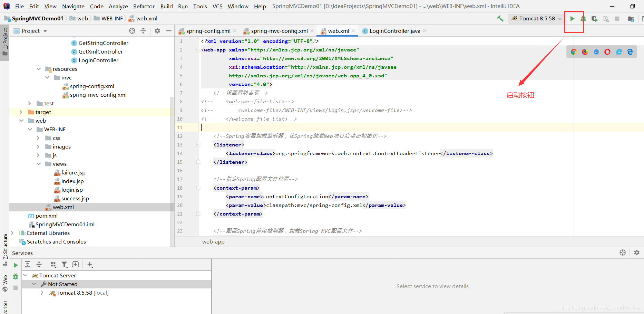Viewport: 644px width, 314px height.
Task: Click the Services panel crosshair view icon
Action: pos(623,253)
